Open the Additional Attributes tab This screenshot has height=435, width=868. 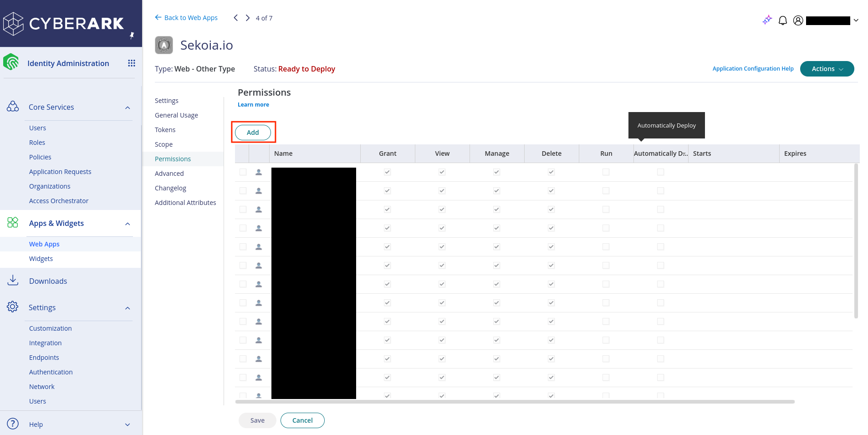185,203
